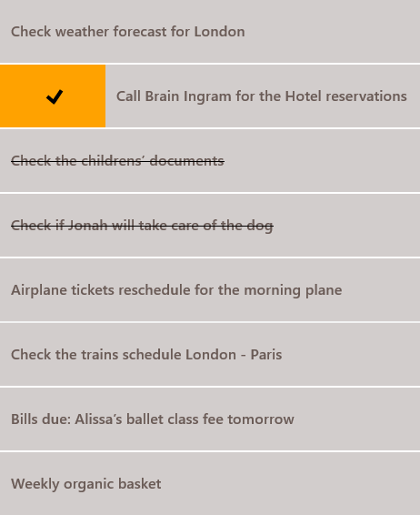The height and width of the screenshot is (515, 420).
Task: Click 'morning plane' text in airplane task
Action: coord(293,290)
